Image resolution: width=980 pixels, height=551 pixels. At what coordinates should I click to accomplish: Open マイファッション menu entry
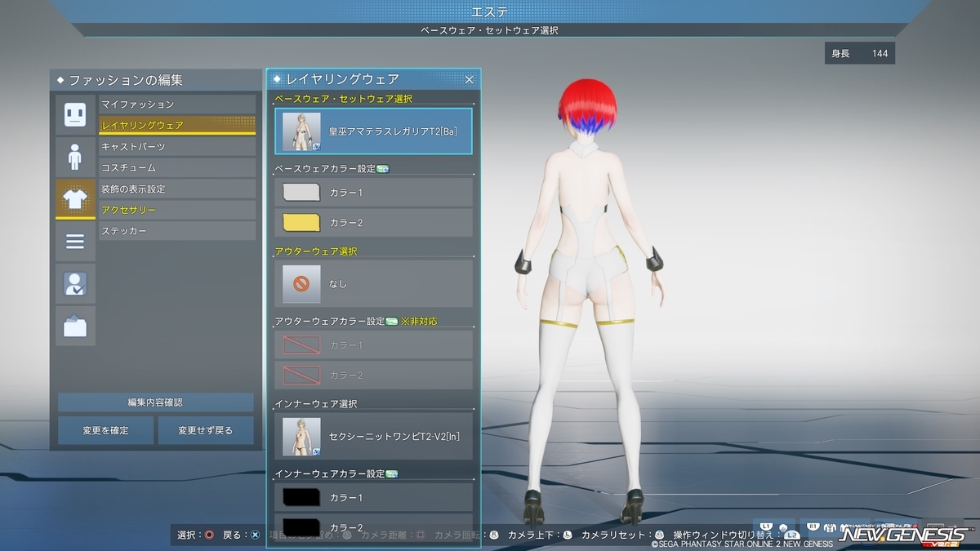tap(177, 104)
